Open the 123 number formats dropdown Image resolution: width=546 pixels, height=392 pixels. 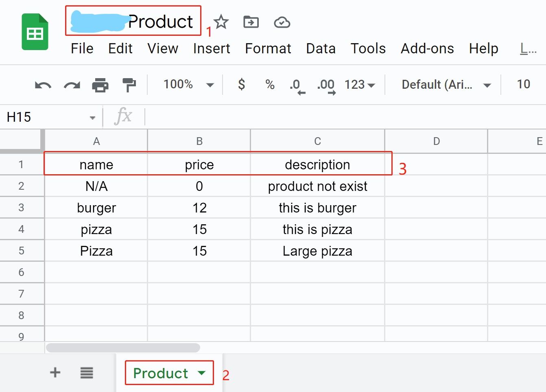[360, 85]
